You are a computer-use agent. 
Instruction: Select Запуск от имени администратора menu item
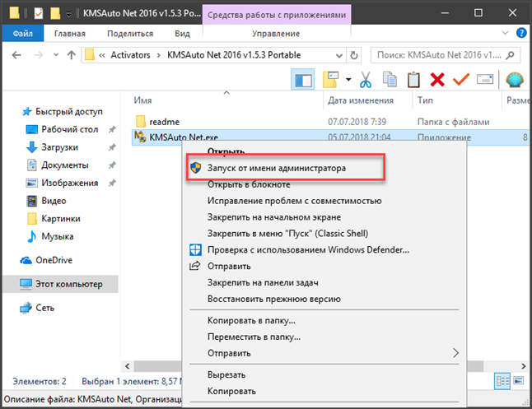point(277,167)
